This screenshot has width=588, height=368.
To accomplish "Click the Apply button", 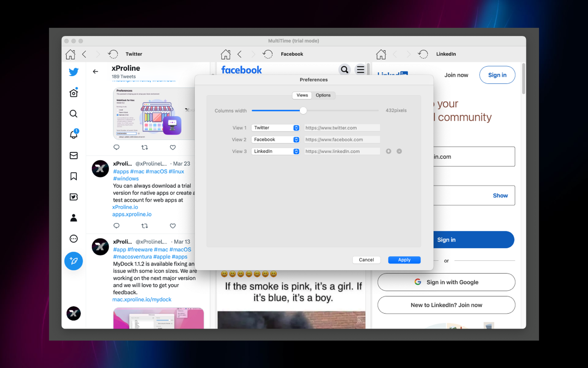I will coord(404,260).
